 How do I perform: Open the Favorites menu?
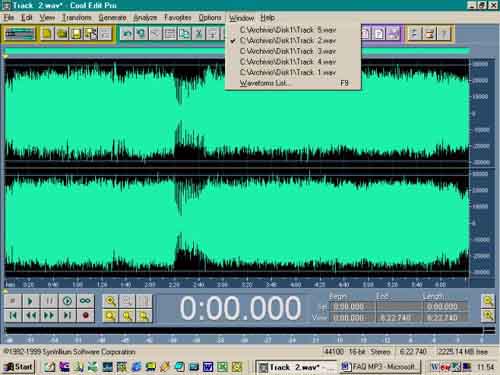(x=178, y=18)
